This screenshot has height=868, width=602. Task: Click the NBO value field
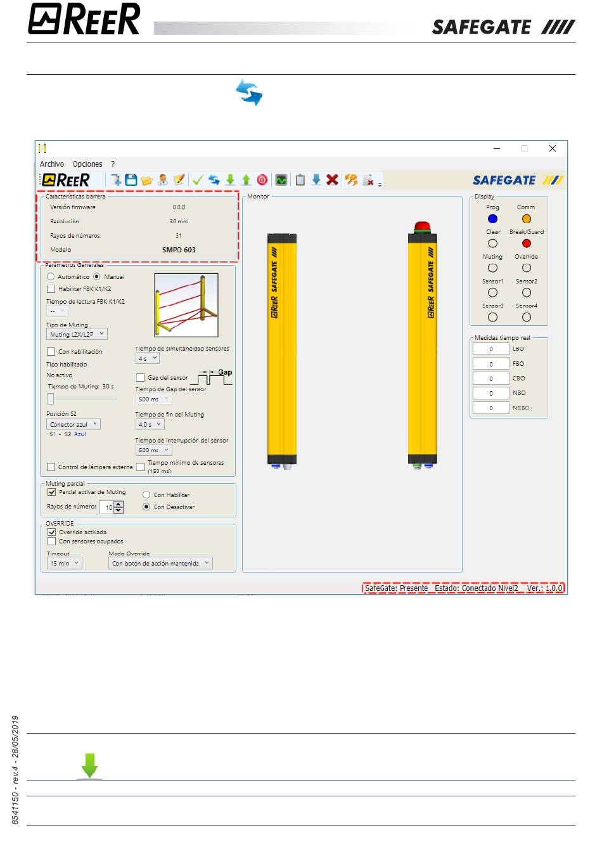[490, 393]
